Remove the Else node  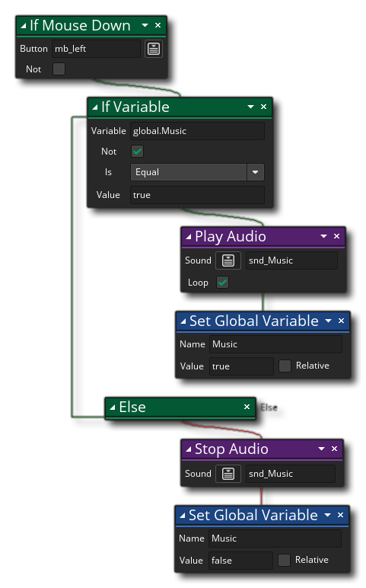[247, 407]
